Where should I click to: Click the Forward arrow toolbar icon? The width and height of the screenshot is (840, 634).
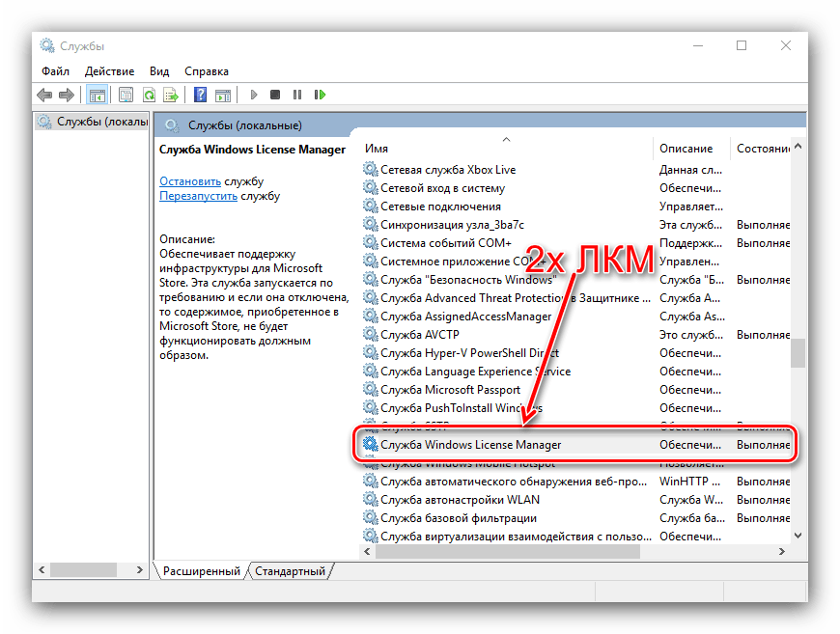[x=67, y=95]
